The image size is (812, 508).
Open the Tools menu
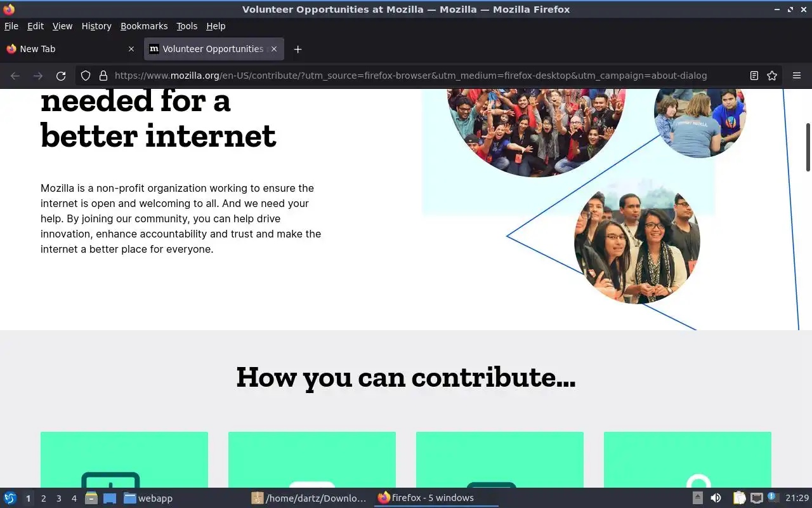point(187,26)
